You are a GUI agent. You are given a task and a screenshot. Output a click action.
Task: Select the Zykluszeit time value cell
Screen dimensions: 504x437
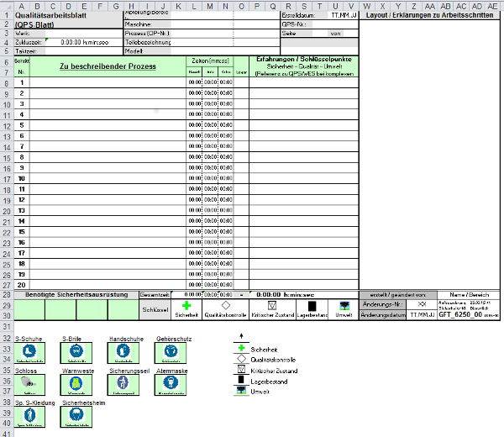80,41
